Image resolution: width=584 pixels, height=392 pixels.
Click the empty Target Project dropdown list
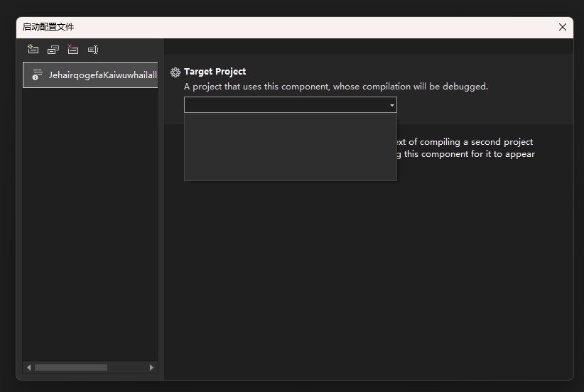pyautogui.click(x=290, y=146)
